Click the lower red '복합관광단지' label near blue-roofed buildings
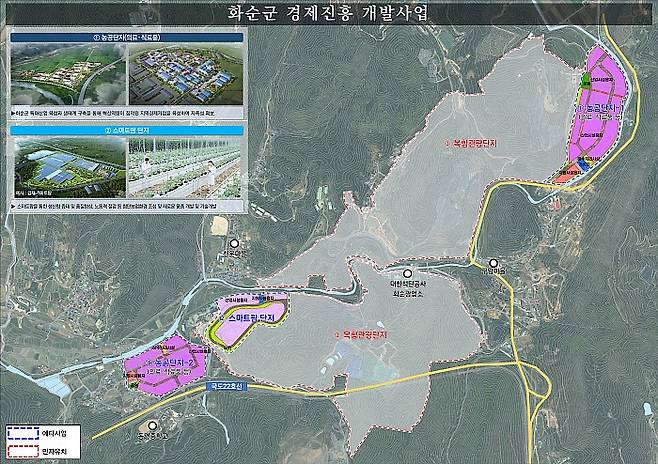Image resolution: width=658 pixels, height=464 pixels. click(361, 335)
